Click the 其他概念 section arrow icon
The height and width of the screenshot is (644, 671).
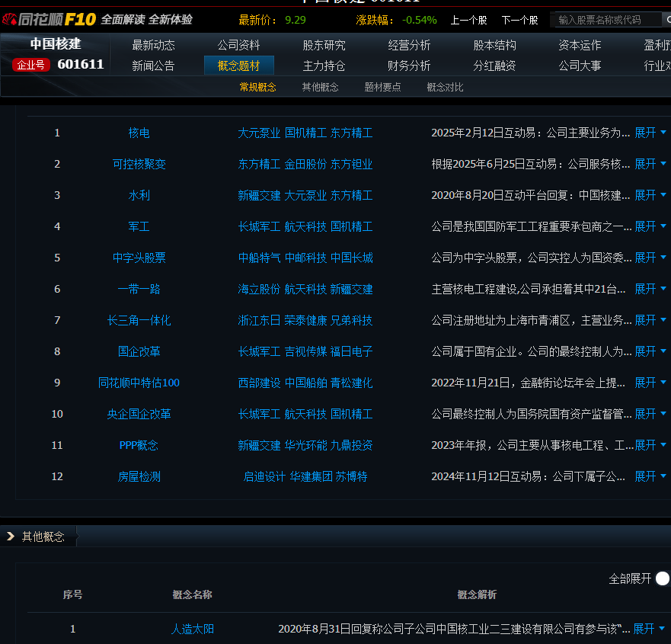(x=11, y=536)
